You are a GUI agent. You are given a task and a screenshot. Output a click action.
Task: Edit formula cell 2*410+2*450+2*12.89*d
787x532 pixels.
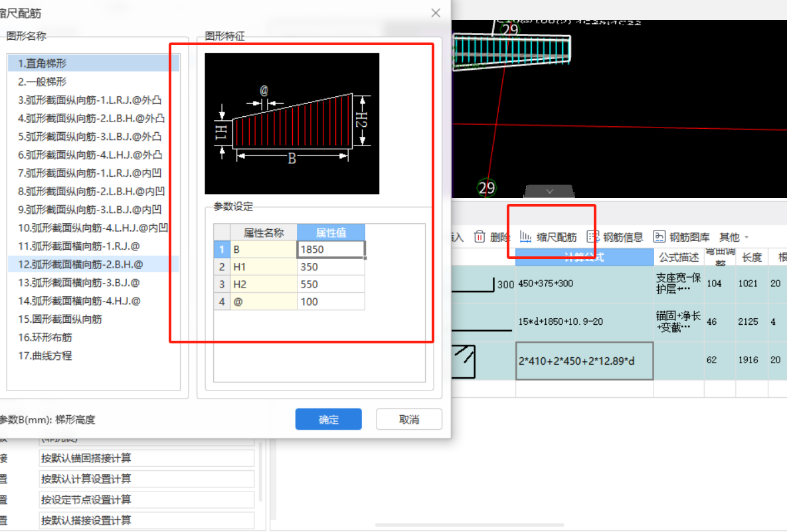coord(584,361)
